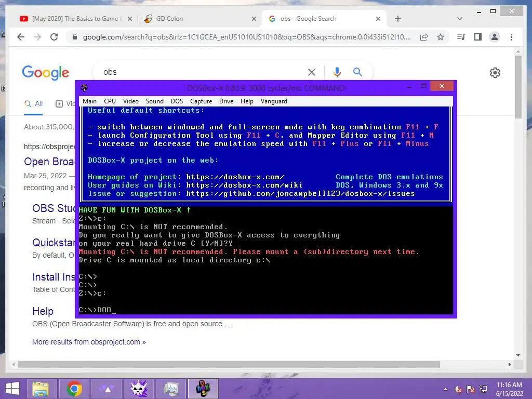Go forward in Chrome

click(37, 37)
